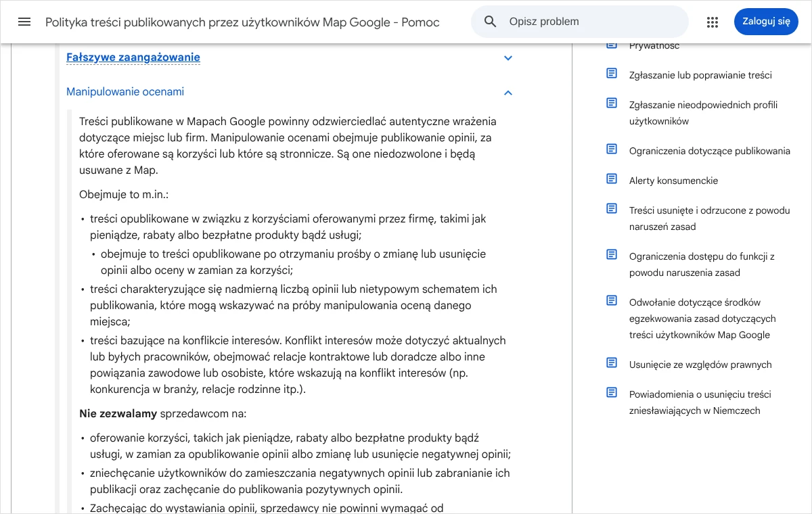Click the bullet 'treści bazujące na konflikcie interesów'
Image resolution: width=812 pixels, height=514 pixels.
(298, 365)
